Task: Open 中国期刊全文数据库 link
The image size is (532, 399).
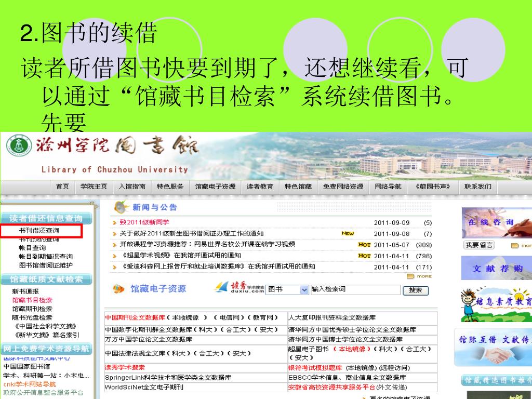Action: 135,318
